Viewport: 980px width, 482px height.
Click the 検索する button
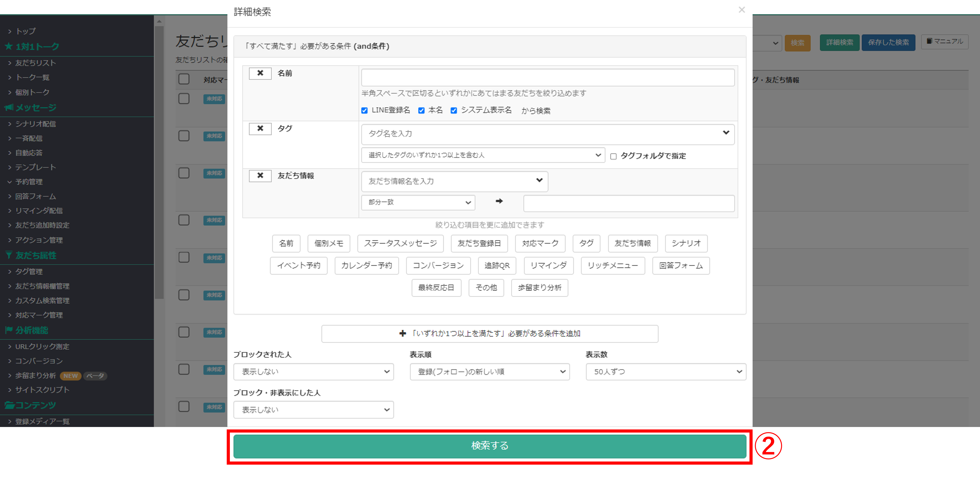[x=489, y=446]
